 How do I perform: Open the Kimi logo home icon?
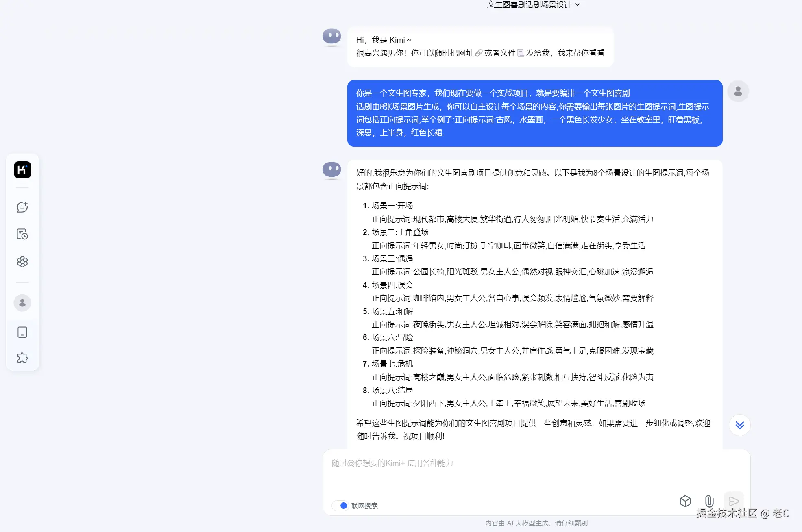click(22, 169)
